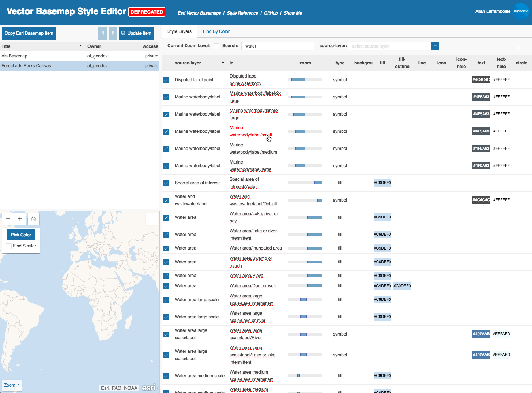Open GitHub link
The height and width of the screenshot is (393, 532).
point(271,13)
